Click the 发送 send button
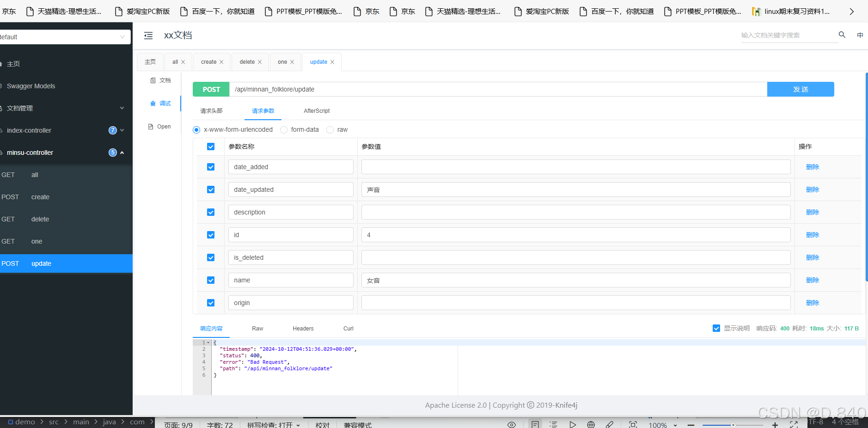Screen dimensions: 868x428 point(800,89)
